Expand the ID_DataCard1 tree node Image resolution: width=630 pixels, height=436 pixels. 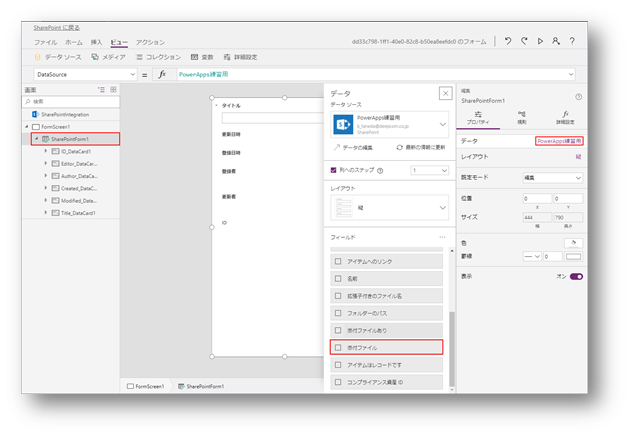pos(45,151)
